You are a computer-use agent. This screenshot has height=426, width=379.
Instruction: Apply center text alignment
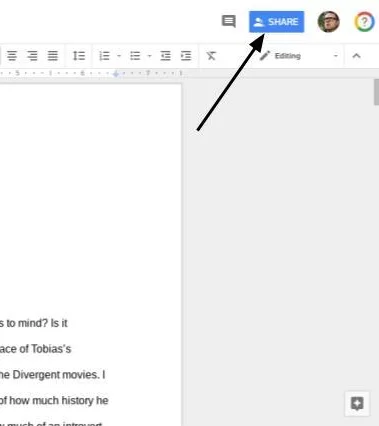pyautogui.click(x=12, y=56)
